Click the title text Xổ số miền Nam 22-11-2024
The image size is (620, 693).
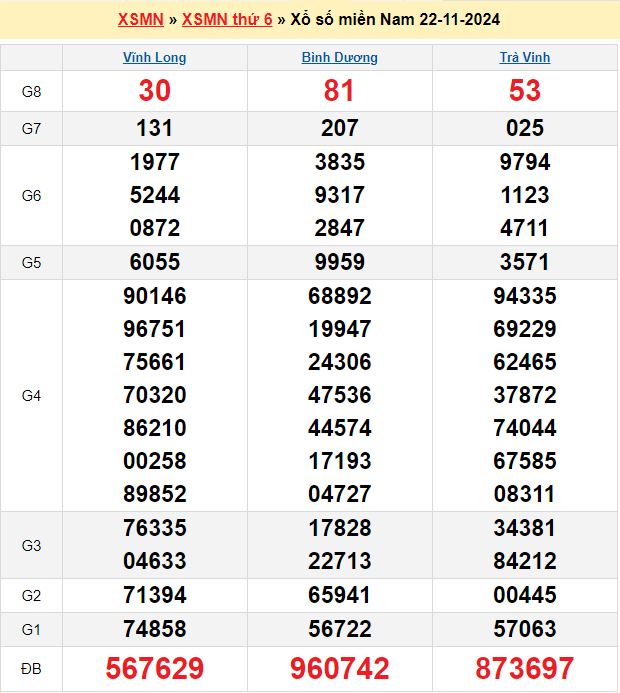click(396, 20)
